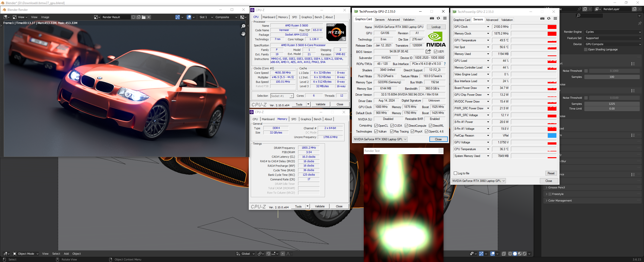Switch to Advanced tab in GPU-Z Sensors window
This screenshot has width=644, height=262.
492,20
